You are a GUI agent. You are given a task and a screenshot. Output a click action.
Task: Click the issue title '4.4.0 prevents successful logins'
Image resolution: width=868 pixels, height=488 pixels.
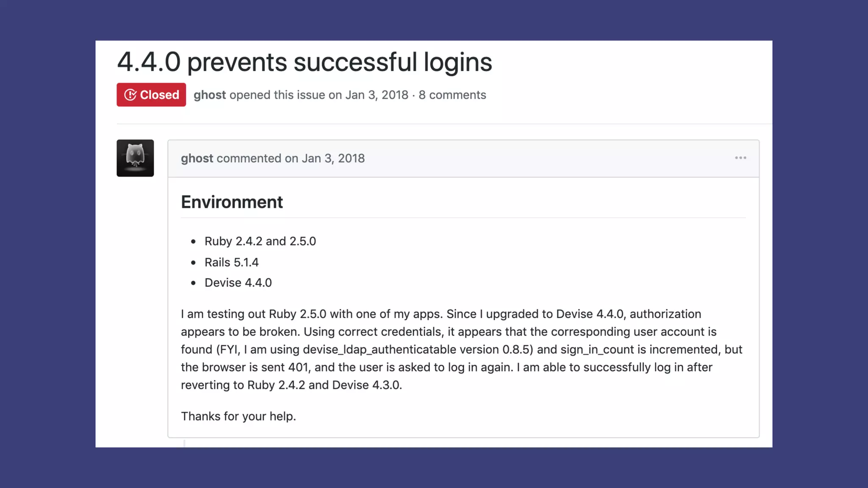click(304, 62)
